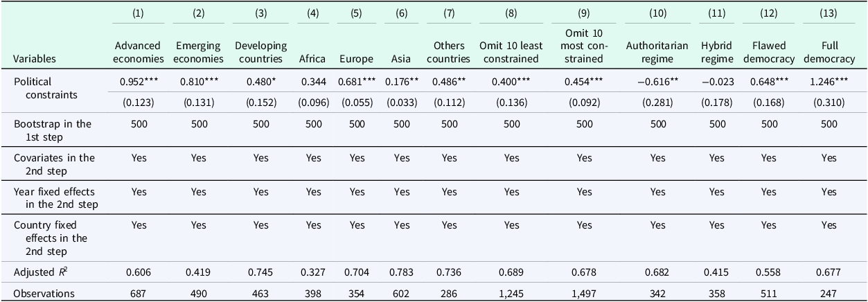Select the 1,497 observations value
Screen dimensions: 868x302
tap(585, 294)
